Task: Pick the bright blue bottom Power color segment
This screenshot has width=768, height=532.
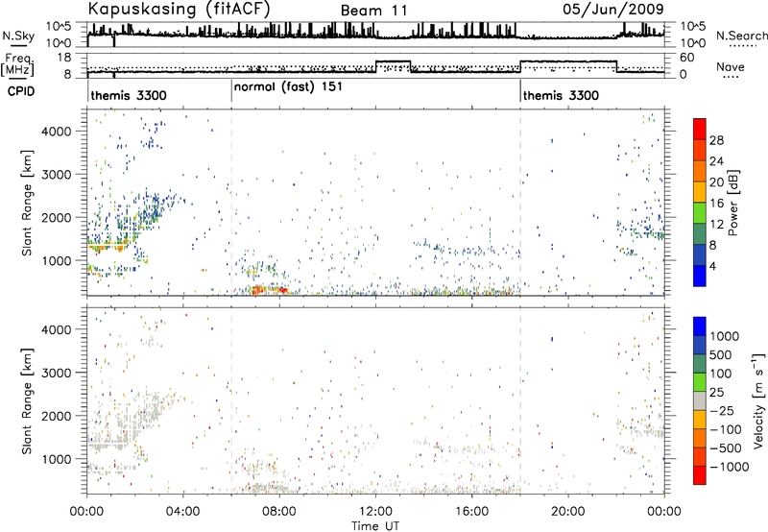Action: tap(700, 276)
